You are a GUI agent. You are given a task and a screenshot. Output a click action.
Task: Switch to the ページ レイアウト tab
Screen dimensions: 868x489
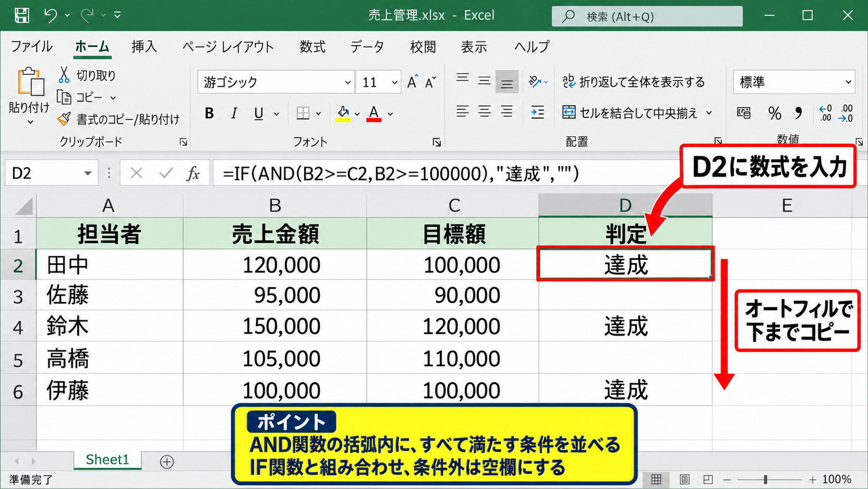pos(228,47)
